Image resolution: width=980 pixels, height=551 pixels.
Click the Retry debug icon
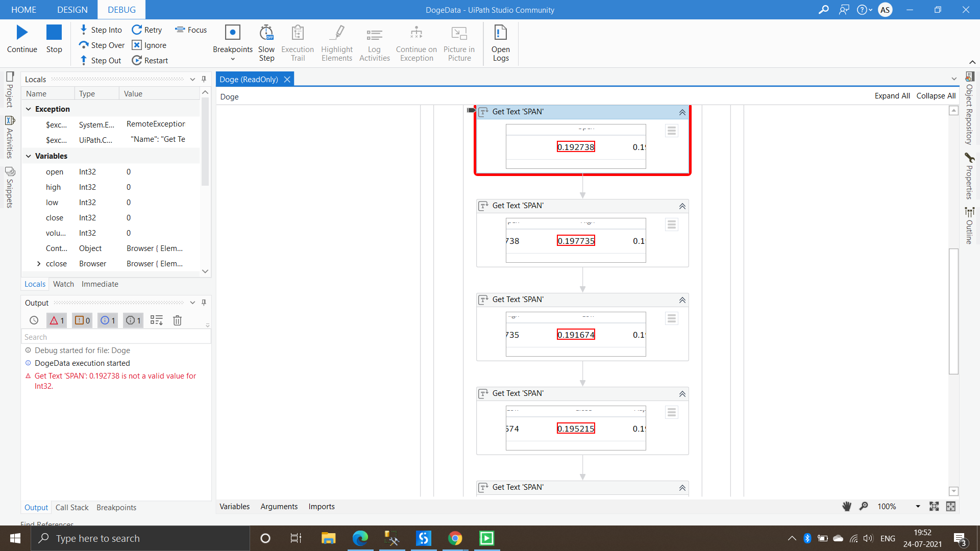pos(137,30)
